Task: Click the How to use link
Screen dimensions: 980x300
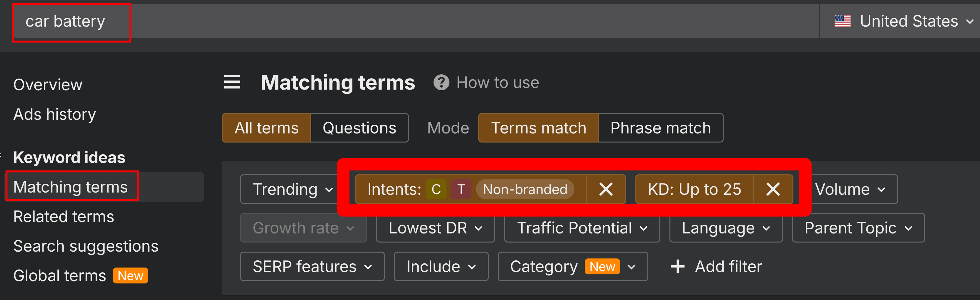Action: pos(497,82)
